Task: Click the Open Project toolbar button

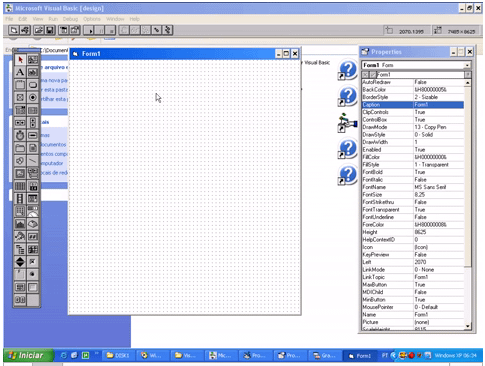Action: 38,30
